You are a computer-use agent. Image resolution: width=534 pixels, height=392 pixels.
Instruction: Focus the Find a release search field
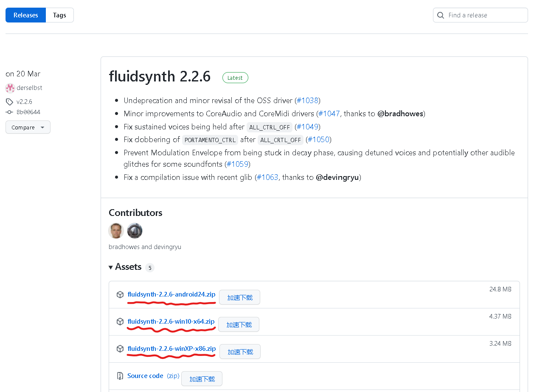(484, 15)
